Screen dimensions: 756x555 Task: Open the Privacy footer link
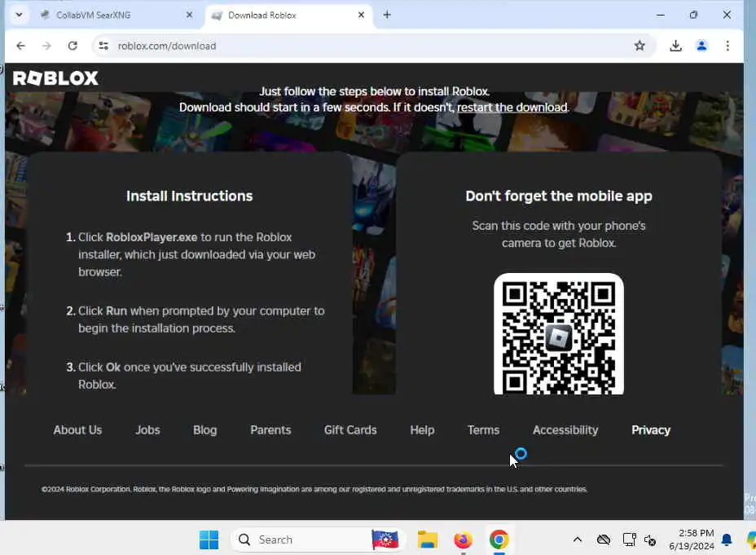[650, 430]
